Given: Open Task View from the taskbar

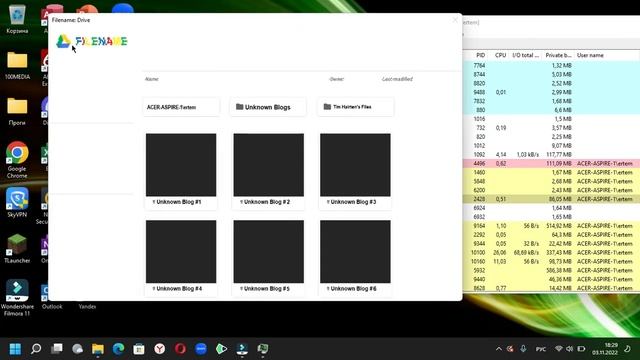Looking at the screenshot, I should 57,349.
